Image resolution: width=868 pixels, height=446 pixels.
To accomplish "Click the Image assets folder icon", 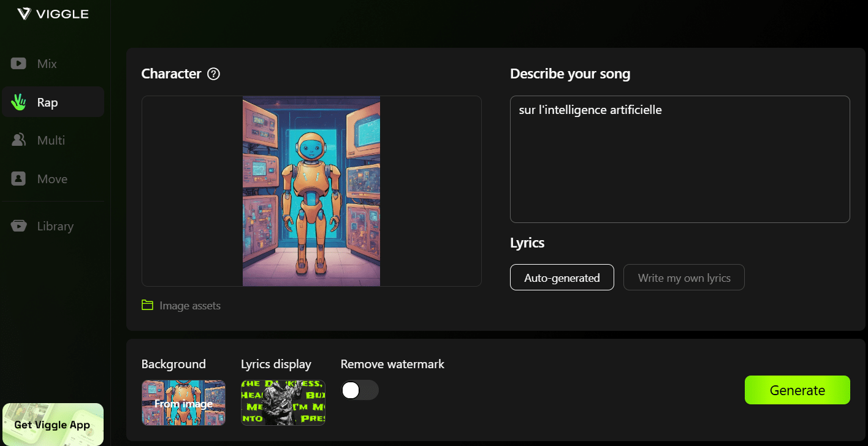I will [x=147, y=305].
